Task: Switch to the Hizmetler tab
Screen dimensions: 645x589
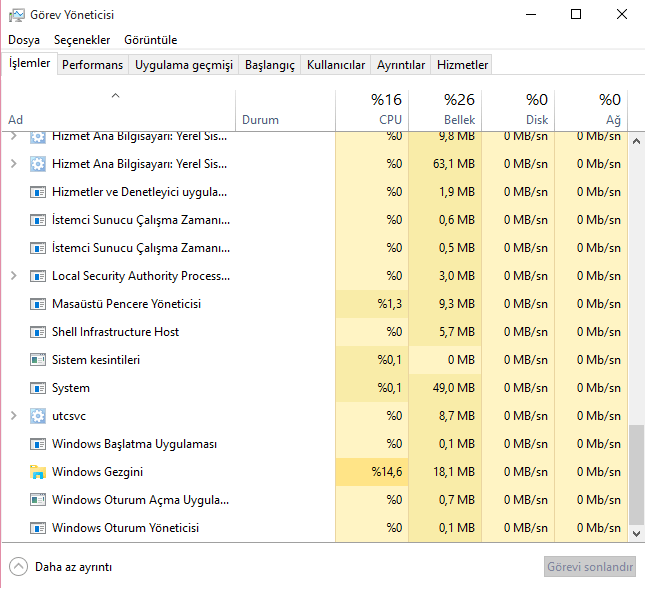Action: (x=462, y=65)
